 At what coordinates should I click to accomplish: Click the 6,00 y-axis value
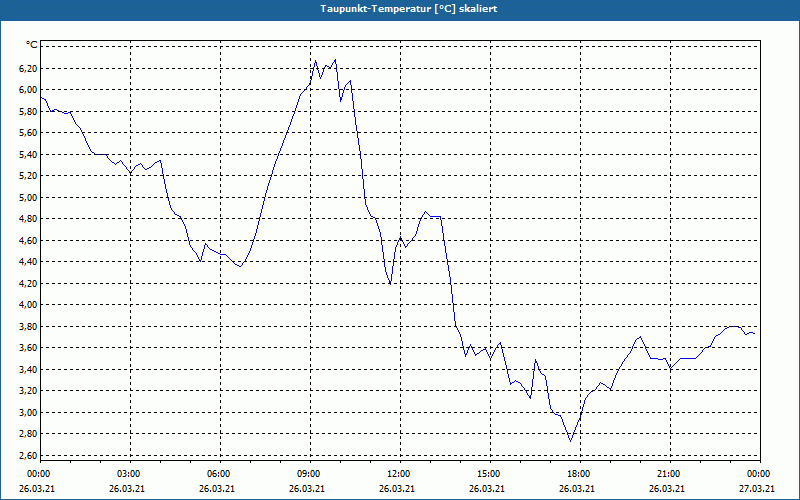pos(29,90)
